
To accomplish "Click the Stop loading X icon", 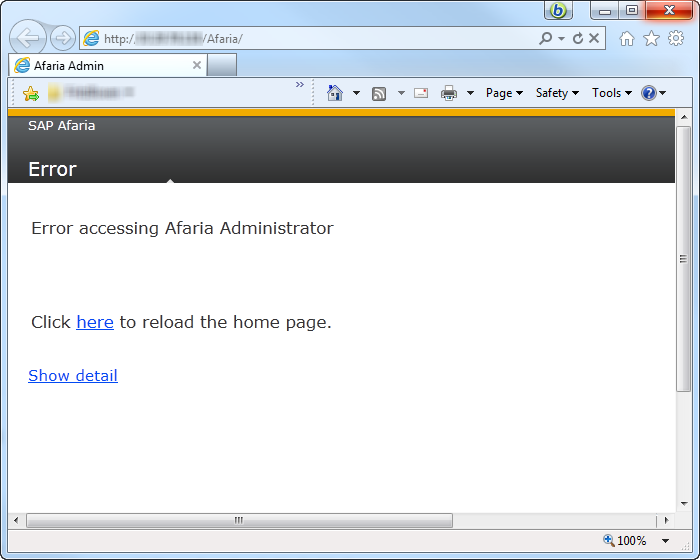I will (x=594, y=38).
